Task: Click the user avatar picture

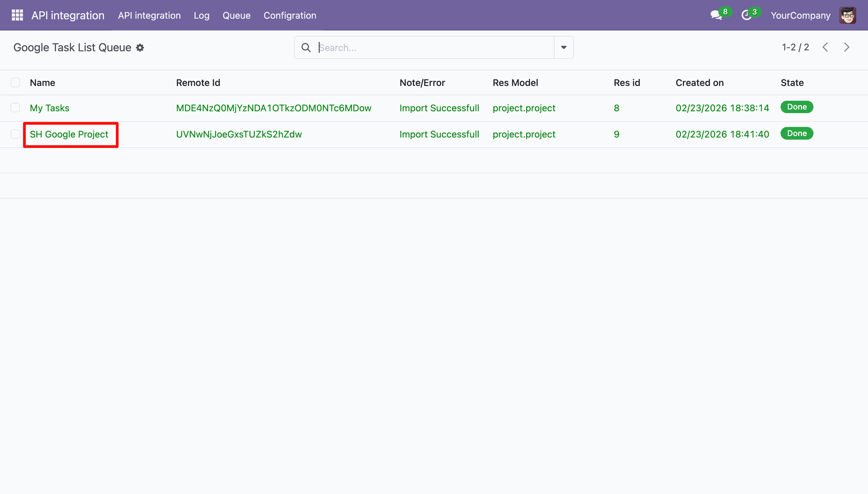Action: point(848,15)
